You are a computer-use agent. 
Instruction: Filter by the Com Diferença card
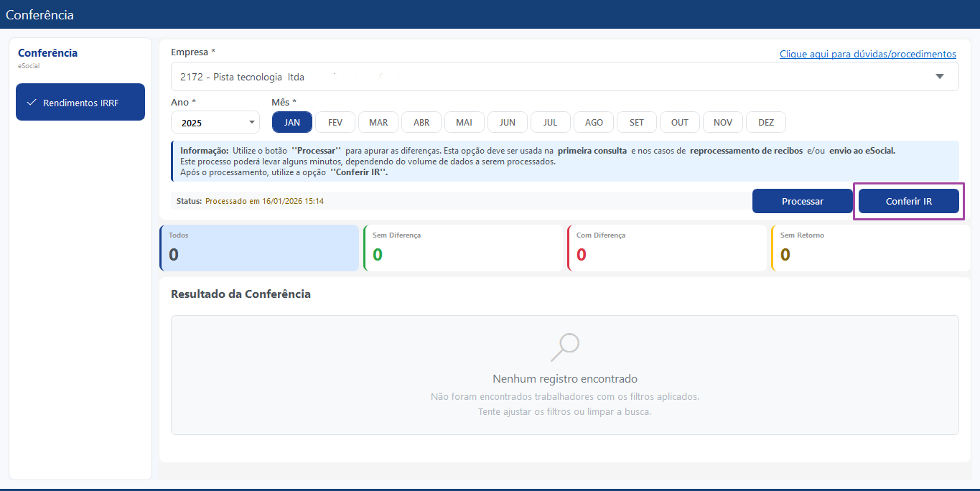click(x=667, y=248)
